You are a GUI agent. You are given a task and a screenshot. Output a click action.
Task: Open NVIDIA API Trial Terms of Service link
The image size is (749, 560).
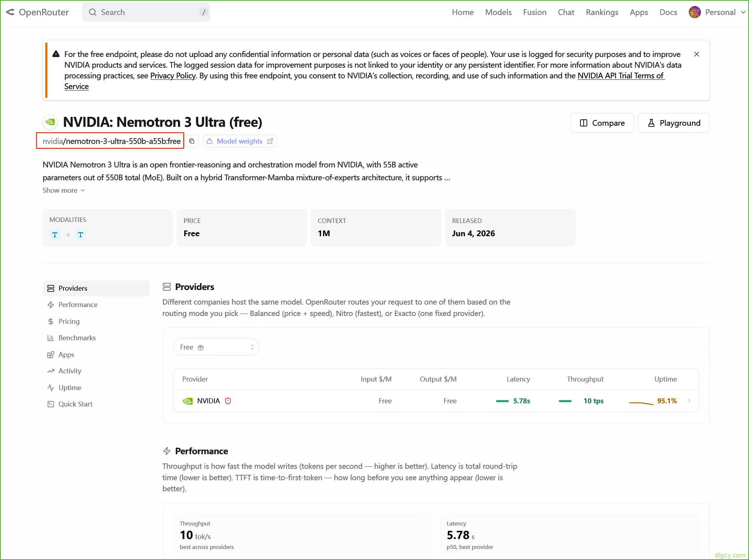620,76
